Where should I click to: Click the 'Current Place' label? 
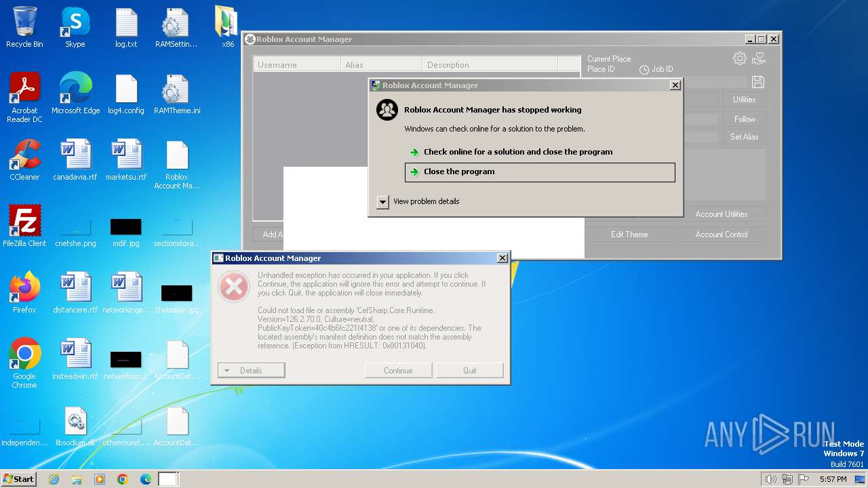(x=609, y=59)
